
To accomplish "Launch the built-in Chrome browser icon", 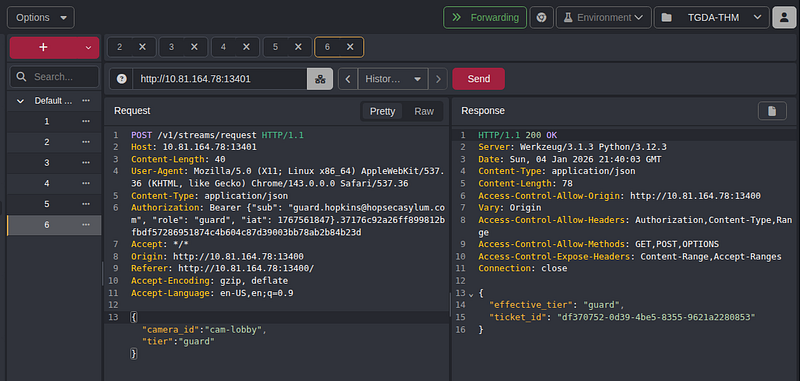I will coord(541,17).
